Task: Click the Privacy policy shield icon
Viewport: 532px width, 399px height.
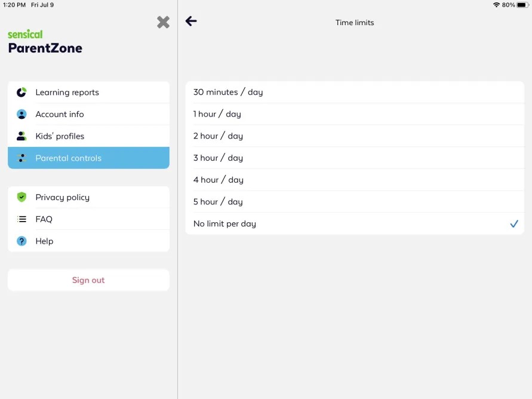Action: click(21, 197)
